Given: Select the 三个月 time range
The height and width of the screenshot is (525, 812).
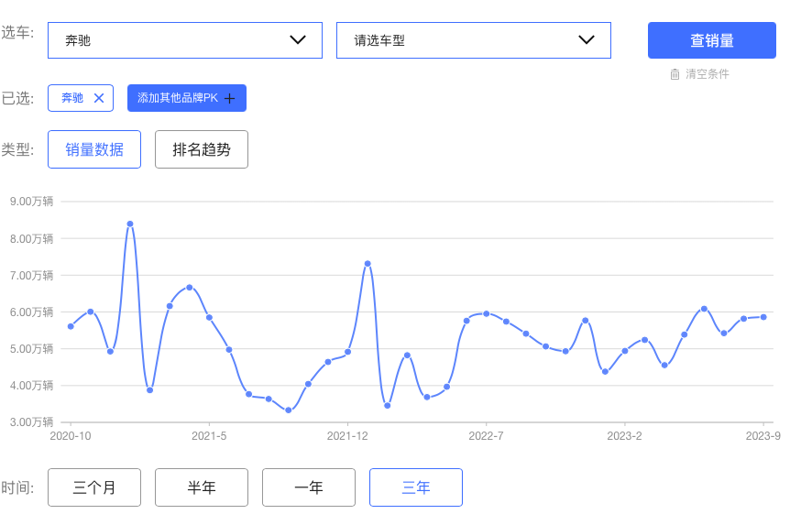Looking at the screenshot, I should [94, 487].
